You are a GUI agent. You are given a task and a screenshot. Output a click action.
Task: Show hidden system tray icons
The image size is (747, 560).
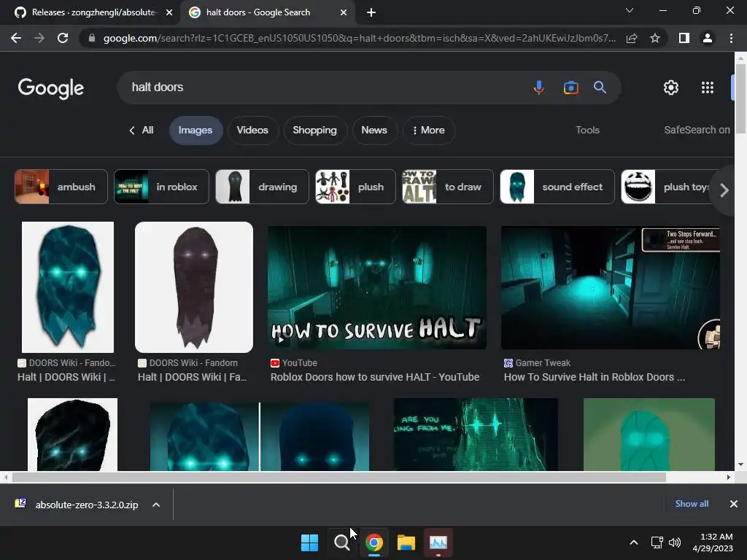coord(634,542)
